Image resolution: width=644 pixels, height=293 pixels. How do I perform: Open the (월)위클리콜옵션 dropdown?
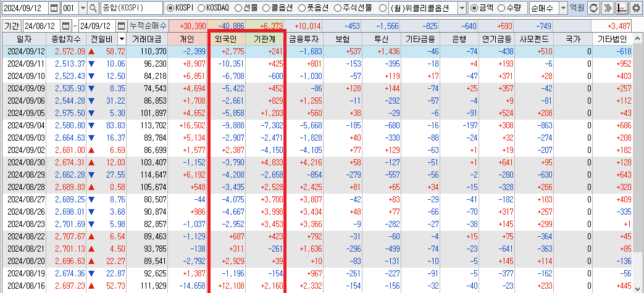pos(462,8)
